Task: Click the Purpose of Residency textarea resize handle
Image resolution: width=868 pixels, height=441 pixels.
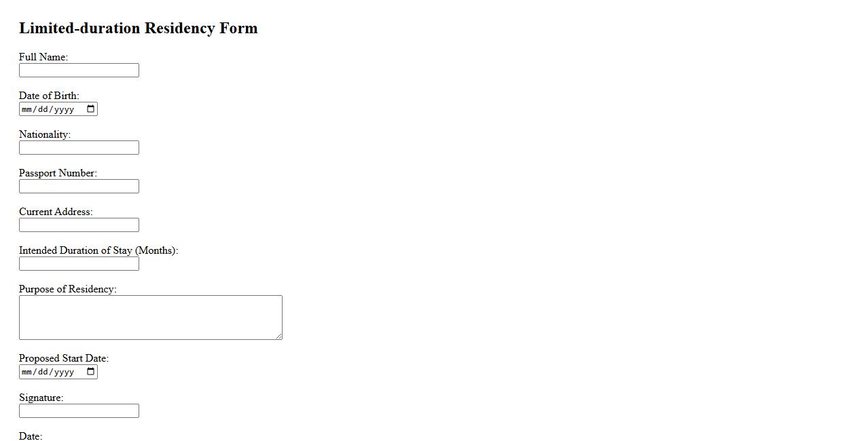Action: 278,336
